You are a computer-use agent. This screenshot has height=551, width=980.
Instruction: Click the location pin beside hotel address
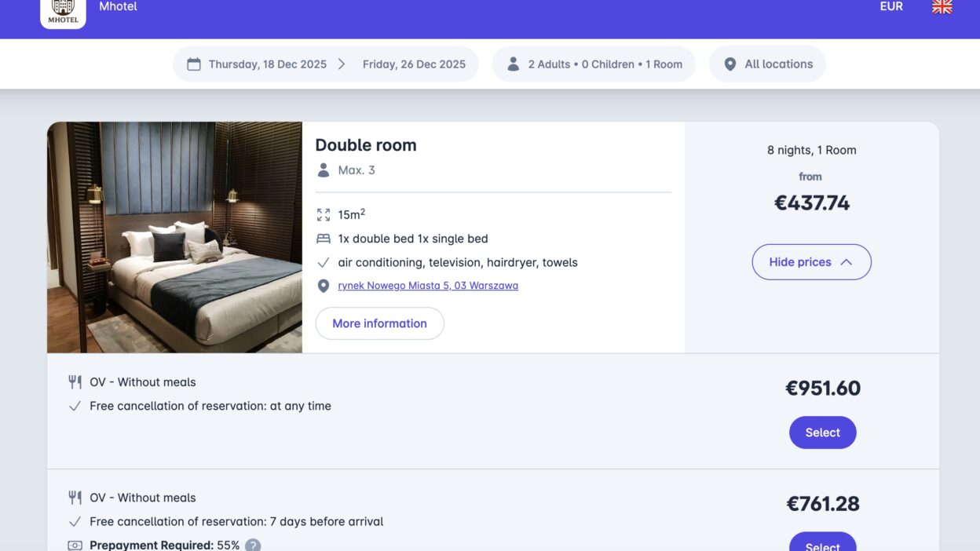[x=323, y=285]
